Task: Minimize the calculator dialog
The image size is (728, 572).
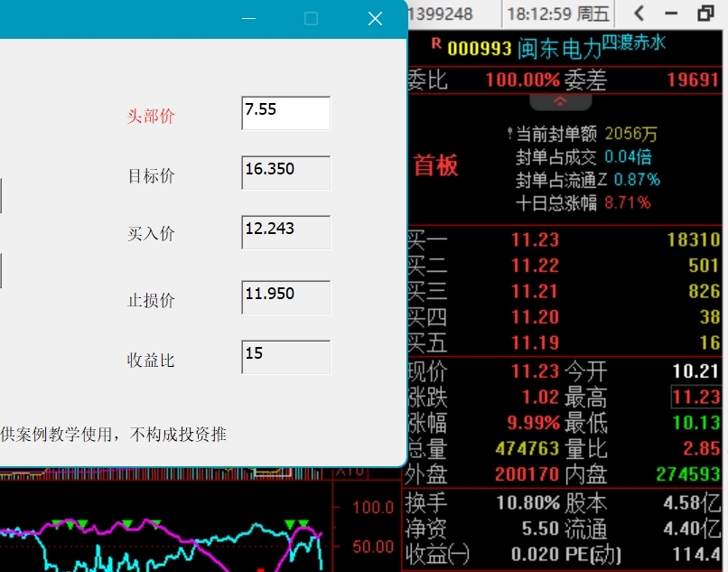Action: 249,19
